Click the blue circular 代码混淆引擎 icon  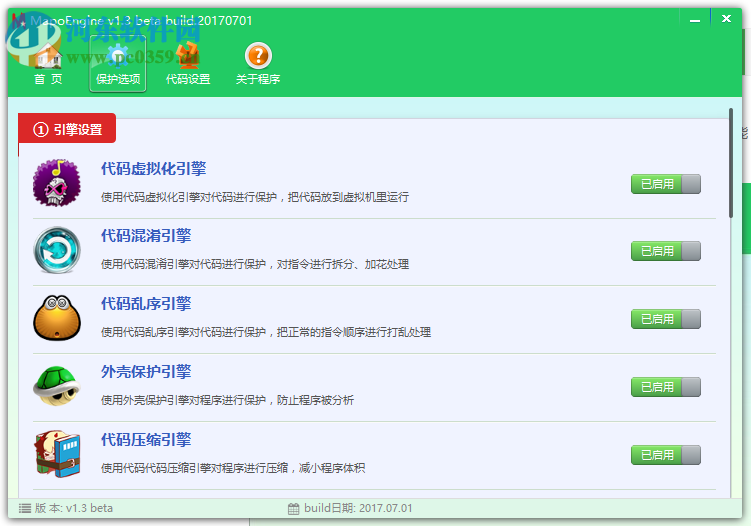57,250
